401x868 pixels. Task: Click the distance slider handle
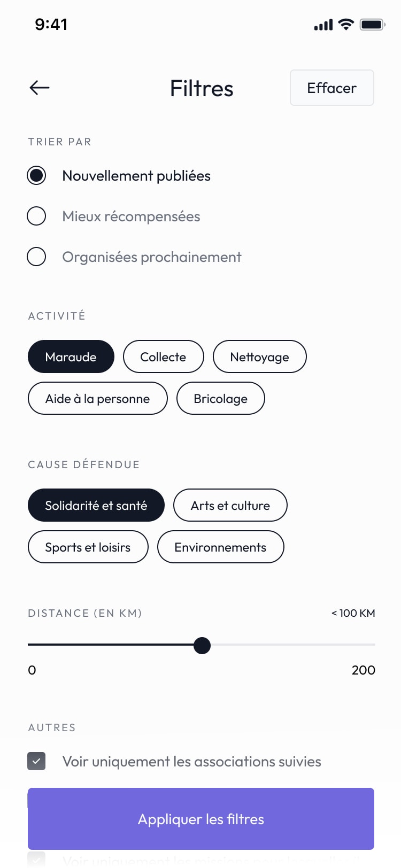pos(202,645)
